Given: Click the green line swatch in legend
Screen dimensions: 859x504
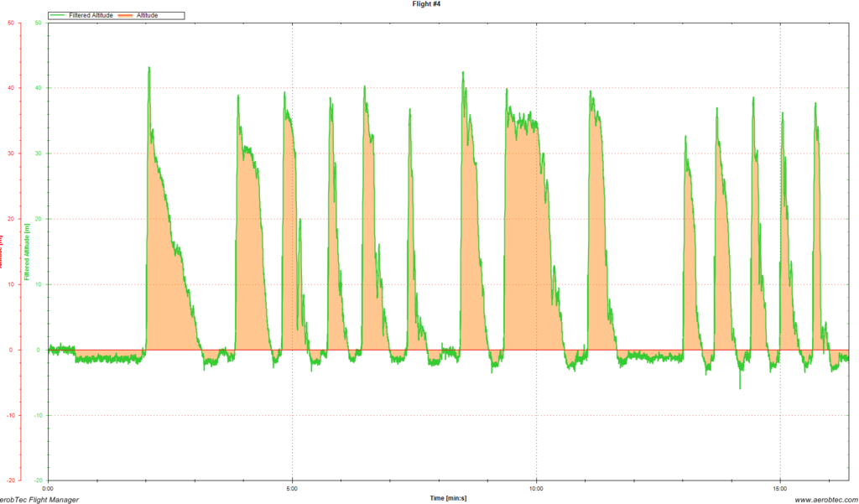Looking at the screenshot, I should [60, 15].
